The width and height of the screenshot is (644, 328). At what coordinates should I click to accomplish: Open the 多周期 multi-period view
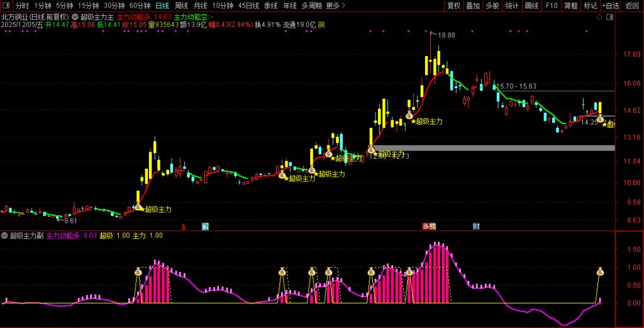click(312, 6)
